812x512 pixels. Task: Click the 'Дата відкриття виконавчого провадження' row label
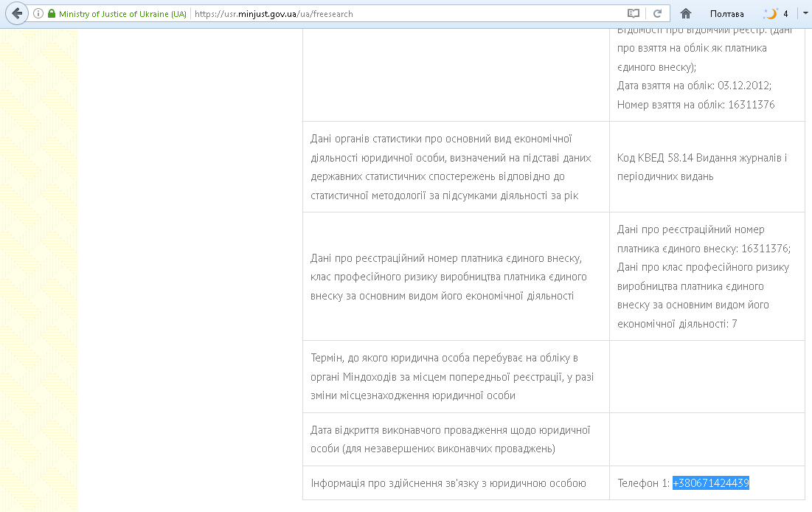pyautogui.click(x=451, y=439)
